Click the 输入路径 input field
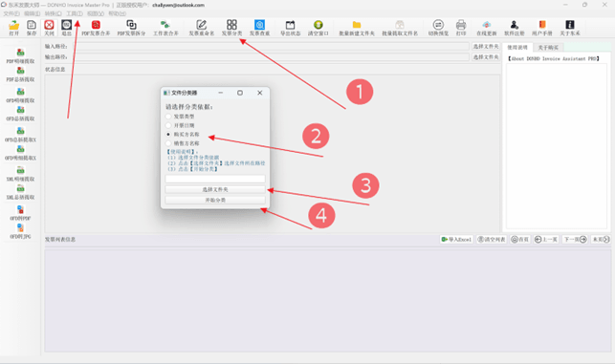 point(273,46)
